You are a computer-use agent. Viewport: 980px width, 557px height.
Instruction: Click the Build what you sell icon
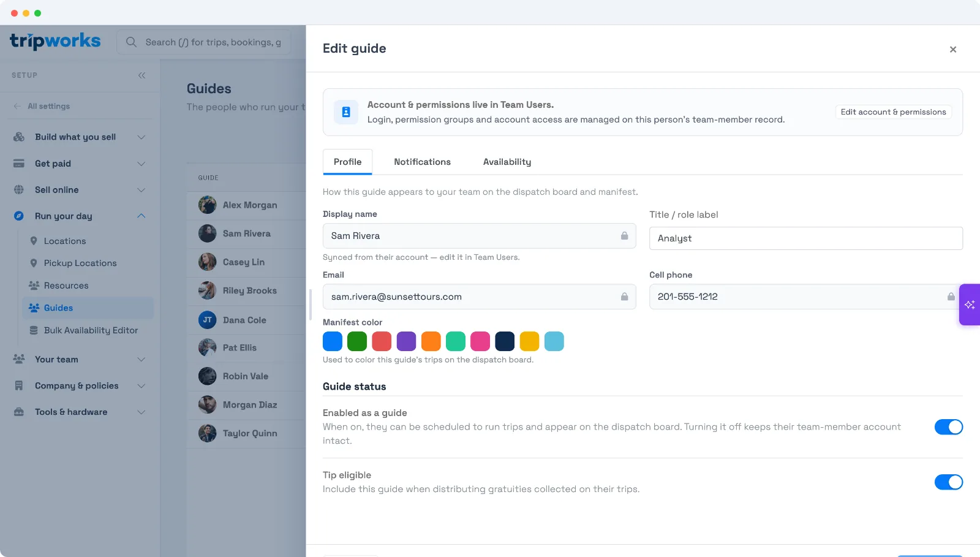(19, 137)
